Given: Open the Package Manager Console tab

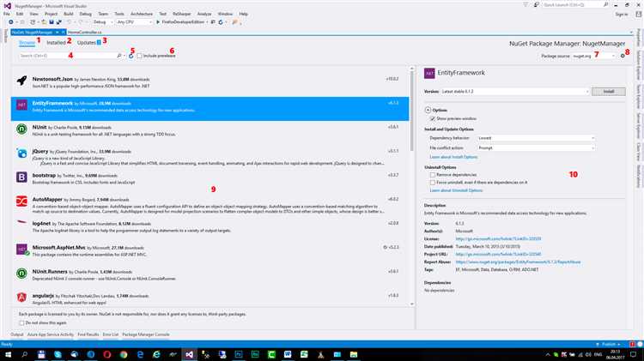Looking at the screenshot, I should pos(146,334).
